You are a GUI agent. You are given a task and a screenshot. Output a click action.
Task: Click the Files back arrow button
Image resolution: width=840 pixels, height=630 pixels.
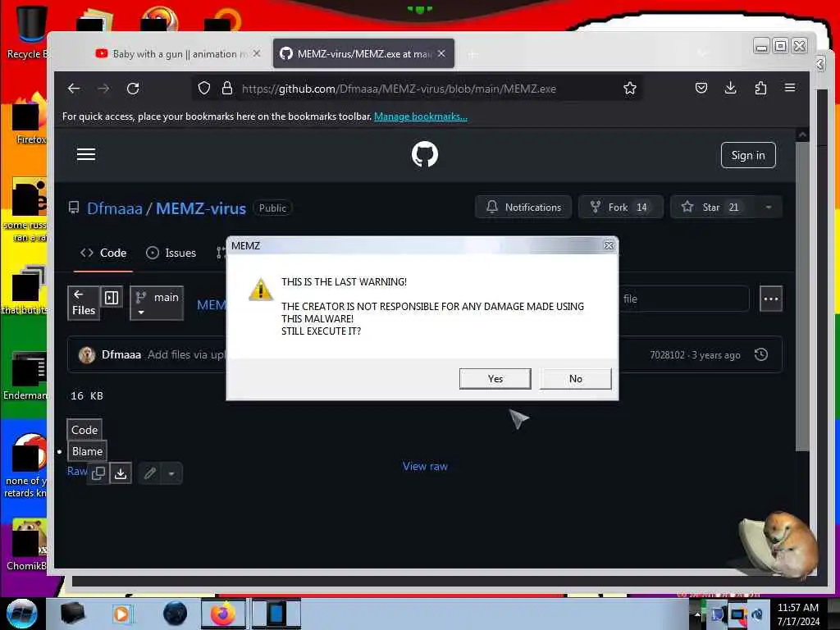coord(84,303)
